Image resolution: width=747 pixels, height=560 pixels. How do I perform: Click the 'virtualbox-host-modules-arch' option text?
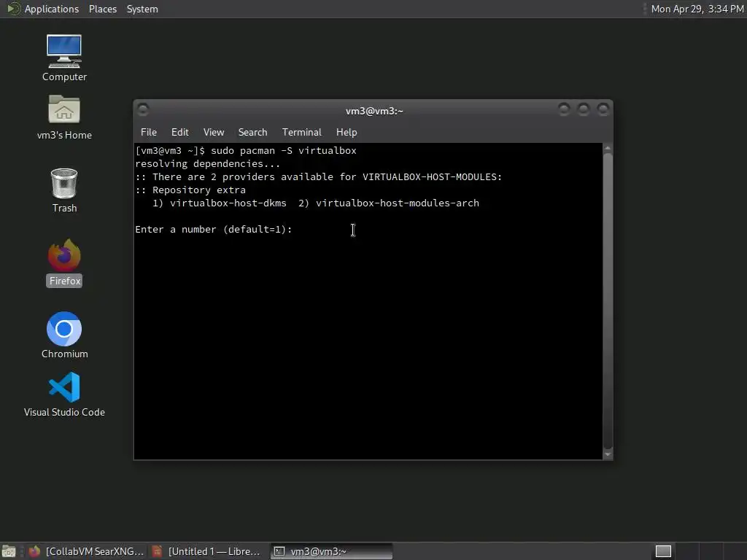click(398, 203)
